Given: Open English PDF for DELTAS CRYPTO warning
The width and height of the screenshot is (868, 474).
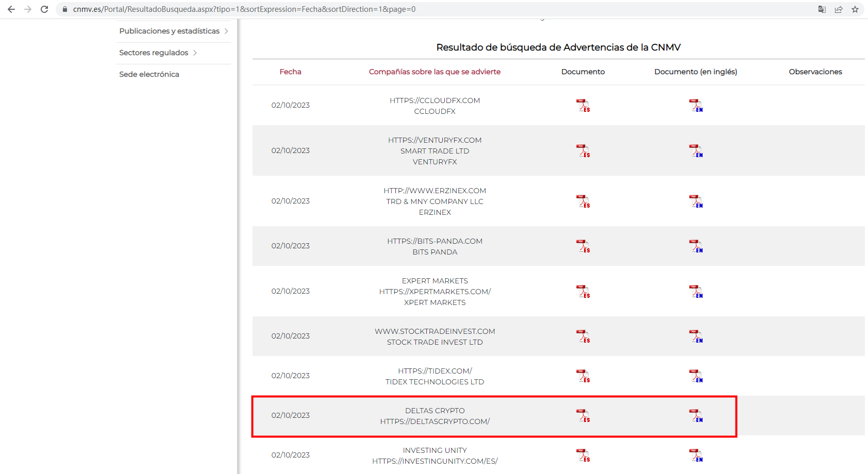Looking at the screenshot, I should point(696,416).
